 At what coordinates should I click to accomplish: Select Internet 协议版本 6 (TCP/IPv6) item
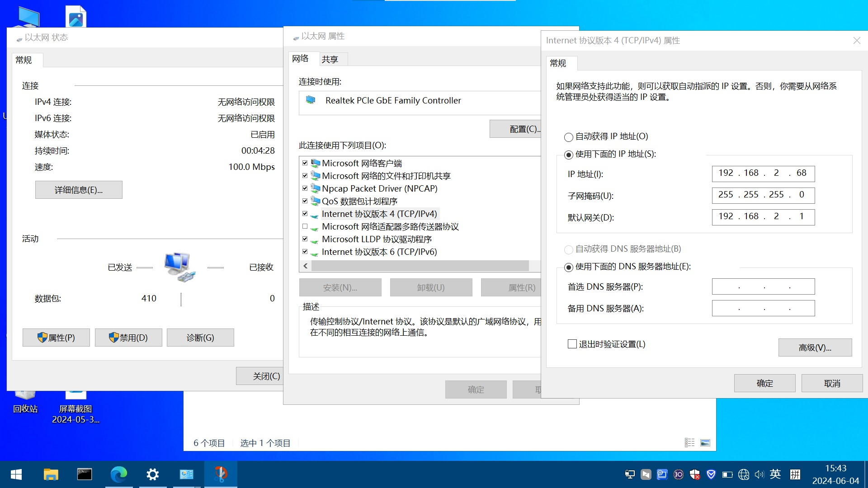pos(379,252)
